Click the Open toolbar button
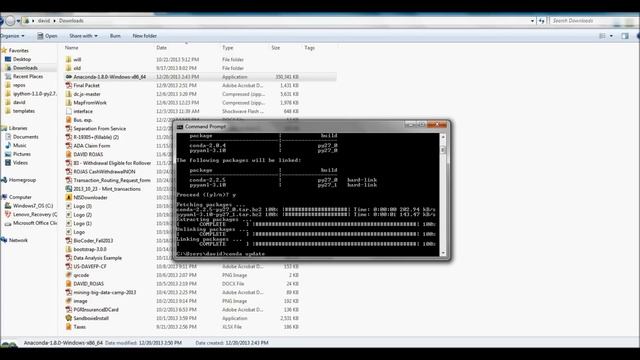This screenshot has width=640, height=360. click(x=47, y=36)
